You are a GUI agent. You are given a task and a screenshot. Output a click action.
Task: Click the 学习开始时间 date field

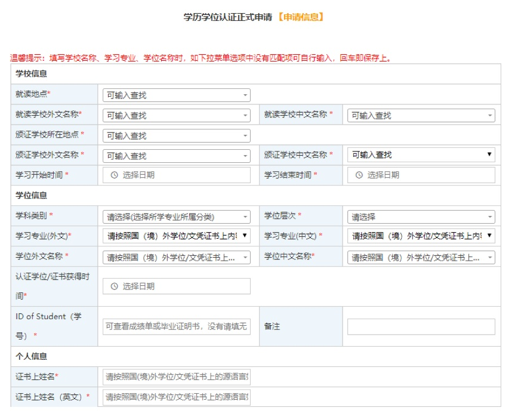click(177, 175)
